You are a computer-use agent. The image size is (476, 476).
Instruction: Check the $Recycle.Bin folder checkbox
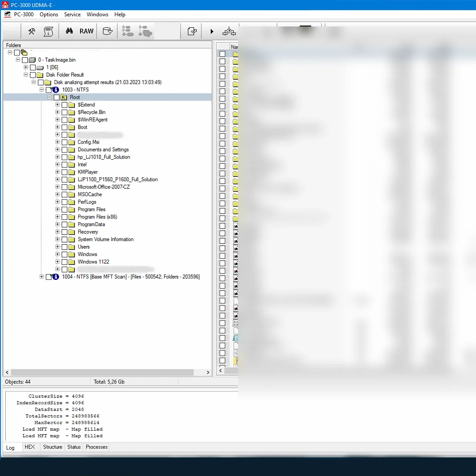pos(64,112)
